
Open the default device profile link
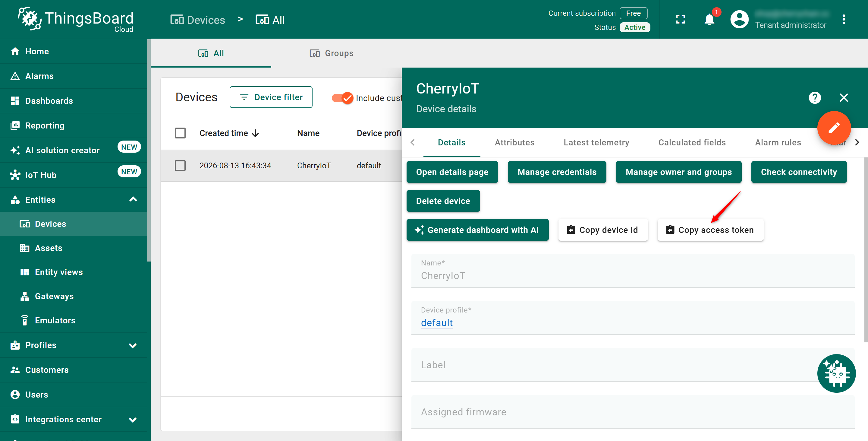[436, 323]
